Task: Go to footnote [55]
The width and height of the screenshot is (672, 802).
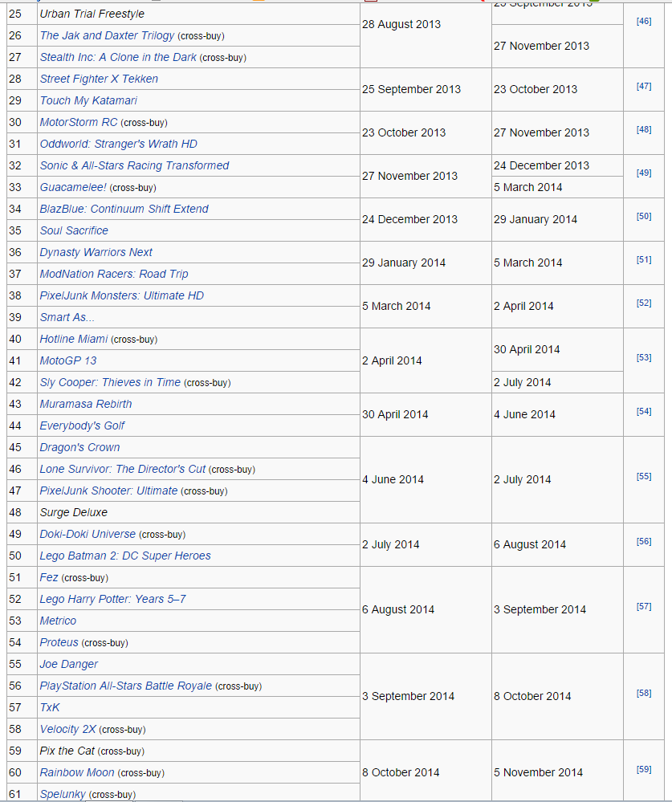Action: coord(644,477)
